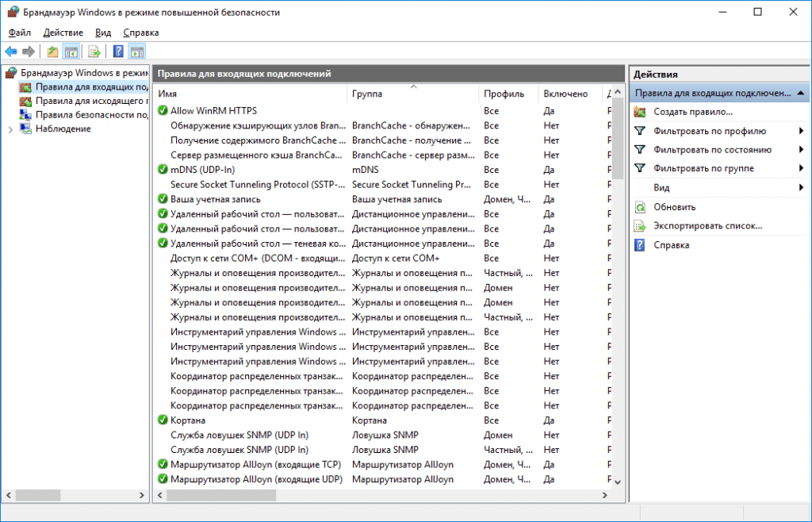
Task: Open the Фильтровать по профилю submenu arrow
Action: 801,131
